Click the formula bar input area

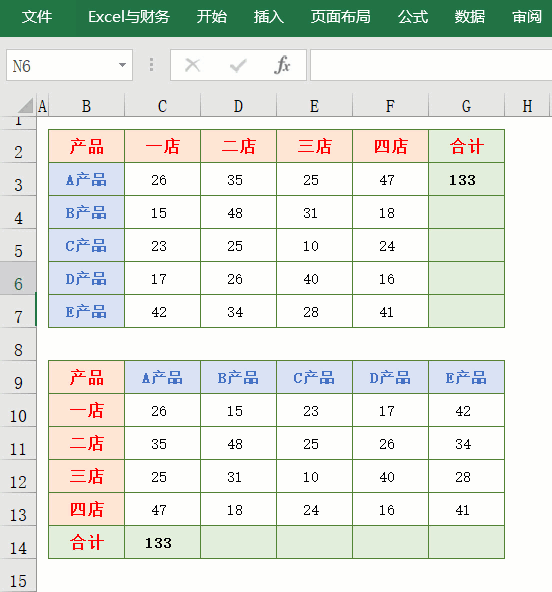click(x=431, y=65)
